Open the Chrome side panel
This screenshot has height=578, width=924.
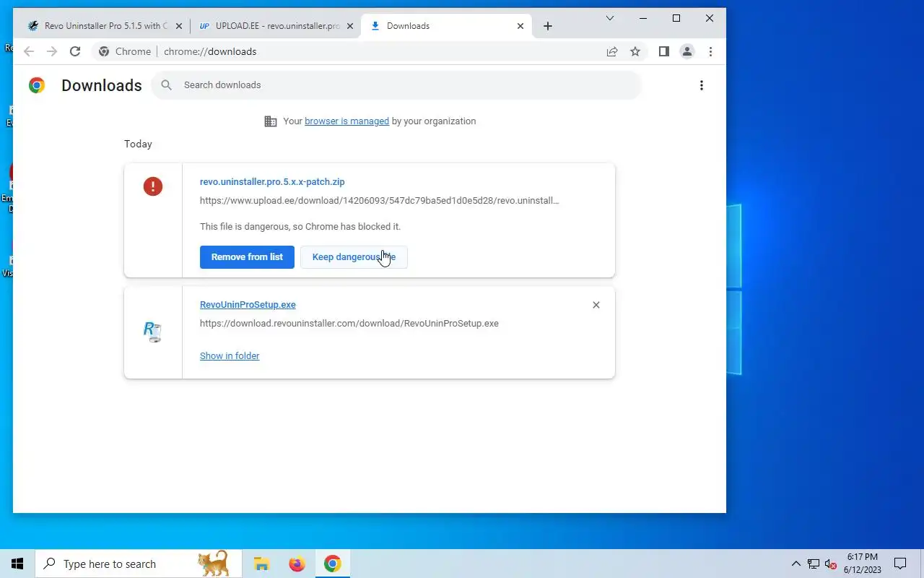[x=664, y=51]
